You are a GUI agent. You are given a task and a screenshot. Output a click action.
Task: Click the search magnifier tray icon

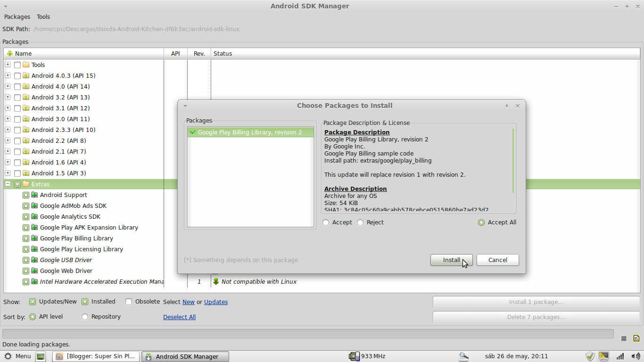pos(463,356)
